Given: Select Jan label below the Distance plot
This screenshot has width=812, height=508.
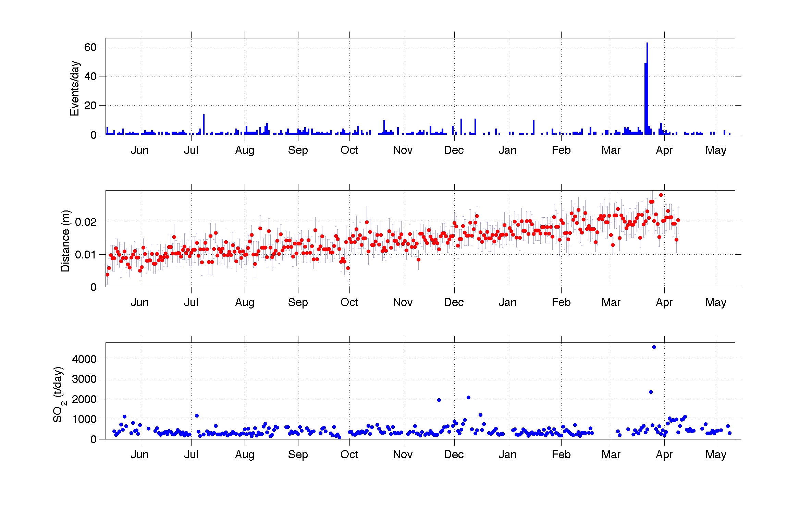Looking at the screenshot, I should tap(507, 302).
